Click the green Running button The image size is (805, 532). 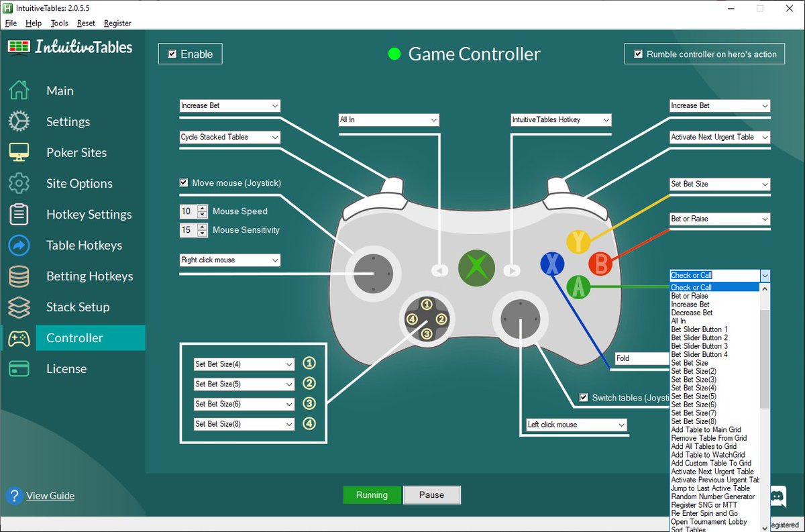[x=372, y=495]
